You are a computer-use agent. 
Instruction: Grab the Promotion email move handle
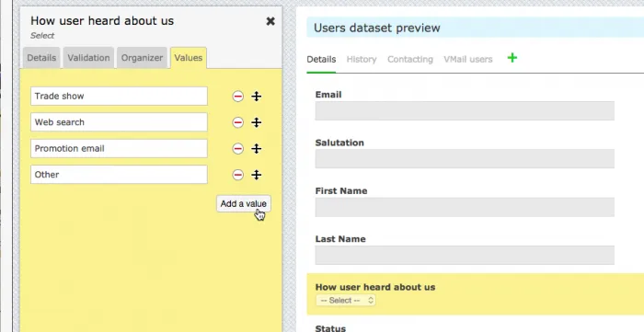point(257,149)
